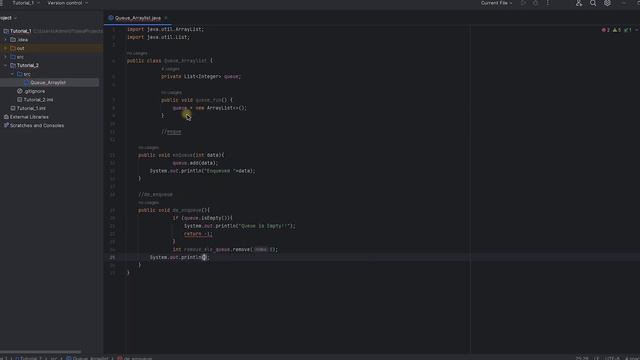Collapse the src folder under Tutorial_2
The height and width of the screenshot is (360, 640).
tap(12, 74)
